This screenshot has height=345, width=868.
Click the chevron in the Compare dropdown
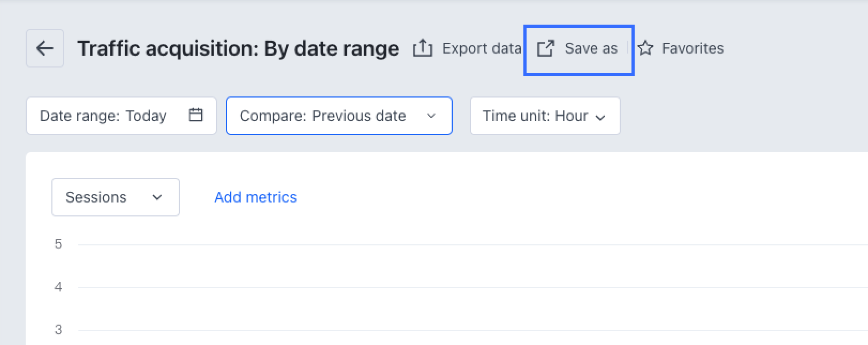tap(431, 116)
